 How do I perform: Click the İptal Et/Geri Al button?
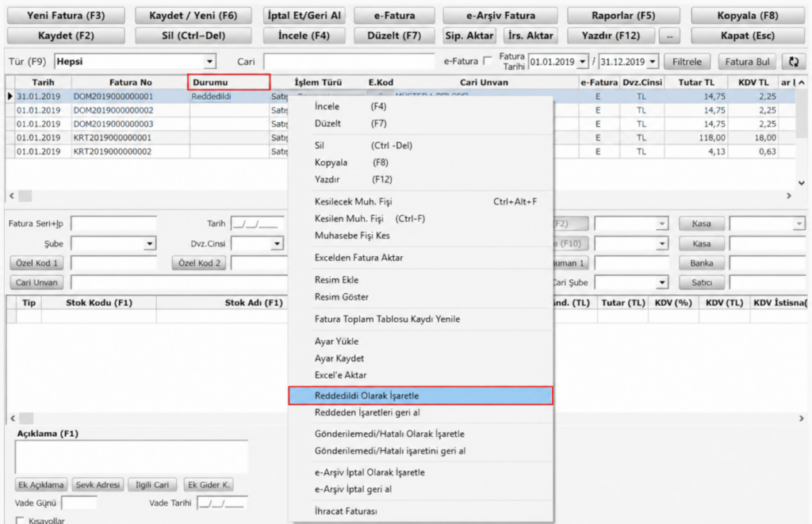pos(304,16)
